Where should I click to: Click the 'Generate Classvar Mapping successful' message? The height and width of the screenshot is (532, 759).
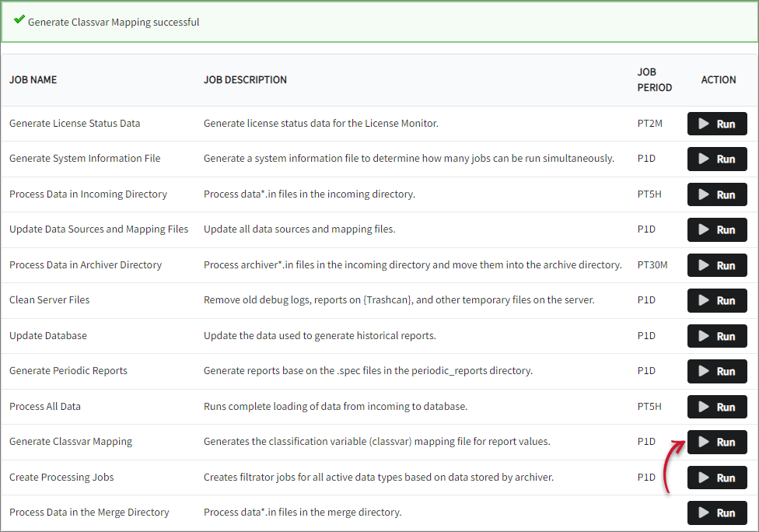[x=114, y=23]
